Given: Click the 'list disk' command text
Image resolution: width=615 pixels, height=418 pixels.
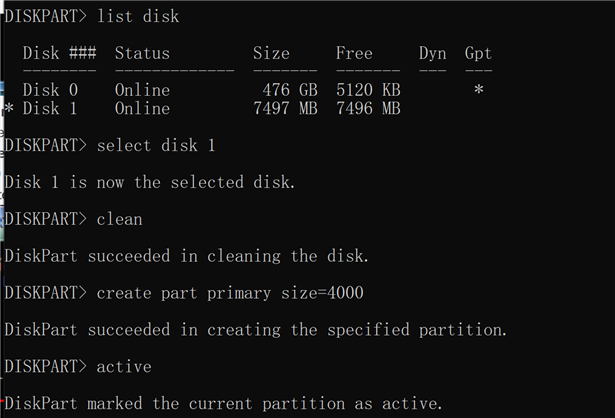Looking at the screenshot, I should [x=138, y=17].
